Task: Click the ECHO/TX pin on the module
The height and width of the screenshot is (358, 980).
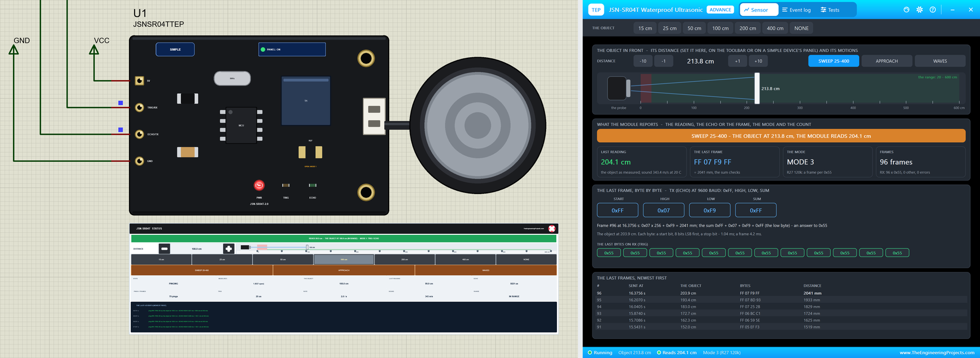Action: (139, 134)
